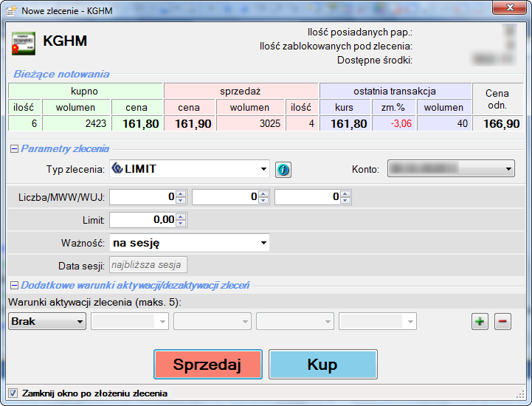The height and width of the screenshot is (406, 532).
Task: Decrease WUJ value with down arrow
Action: click(346, 201)
